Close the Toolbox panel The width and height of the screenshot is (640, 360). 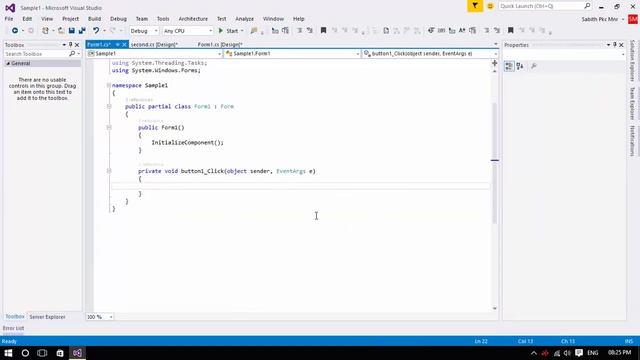[77, 44]
